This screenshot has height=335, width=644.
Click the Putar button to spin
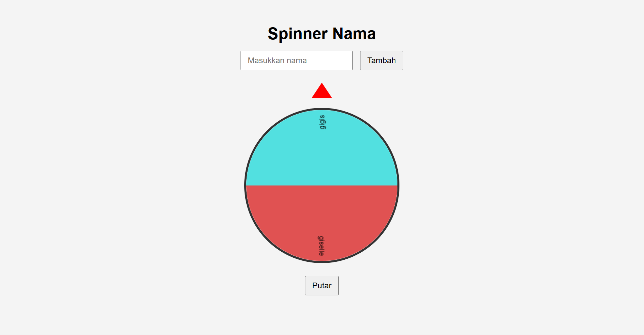tap(321, 285)
